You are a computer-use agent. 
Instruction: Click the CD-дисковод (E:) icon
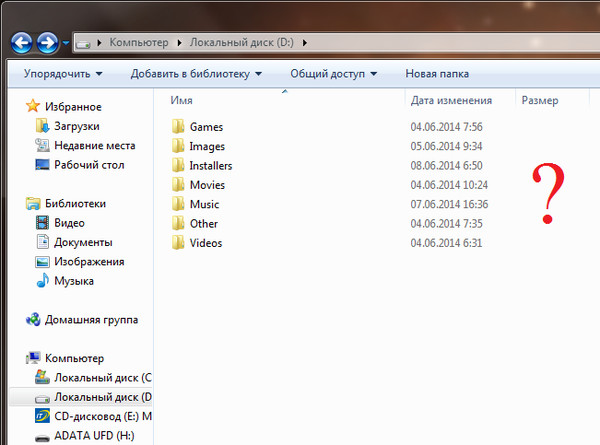click(42, 416)
